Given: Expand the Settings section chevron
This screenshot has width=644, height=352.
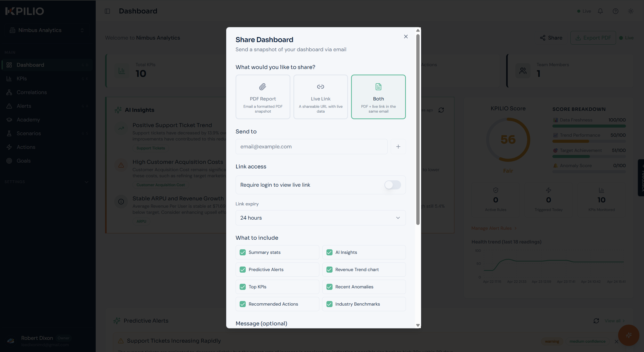Looking at the screenshot, I should click(x=87, y=182).
